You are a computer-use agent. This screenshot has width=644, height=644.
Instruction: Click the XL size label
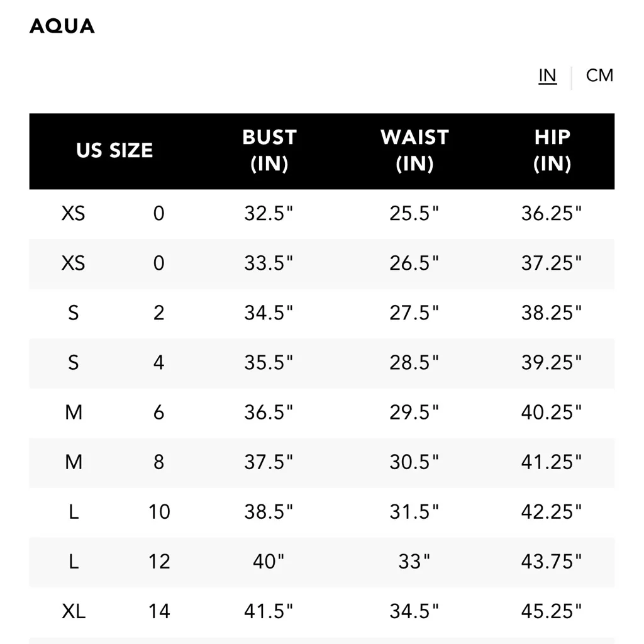click(x=74, y=611)
